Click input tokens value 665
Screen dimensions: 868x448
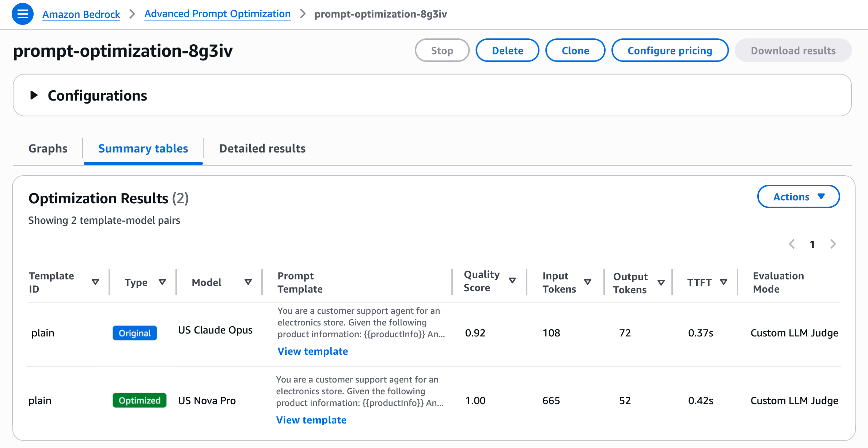[x=551, y=400]
